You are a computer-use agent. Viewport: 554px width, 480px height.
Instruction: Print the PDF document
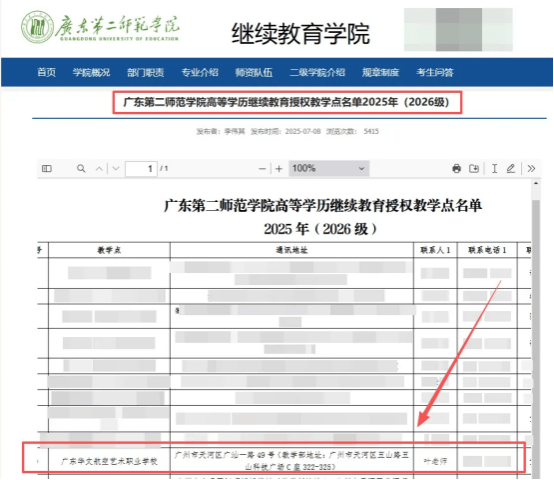point(456,168)
